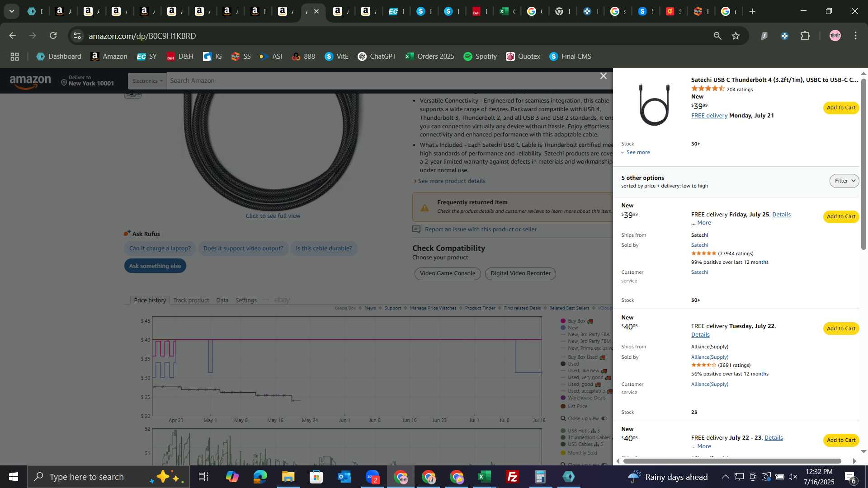
Task: Toggle Warehouse Deals legend entry
Action: coord(583,398)
